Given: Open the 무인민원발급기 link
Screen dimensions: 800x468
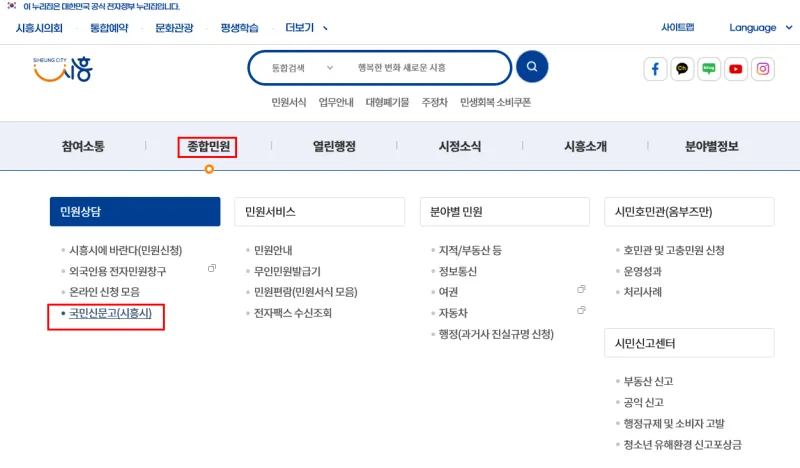Looking at the screenshot, I should [287, 271].
